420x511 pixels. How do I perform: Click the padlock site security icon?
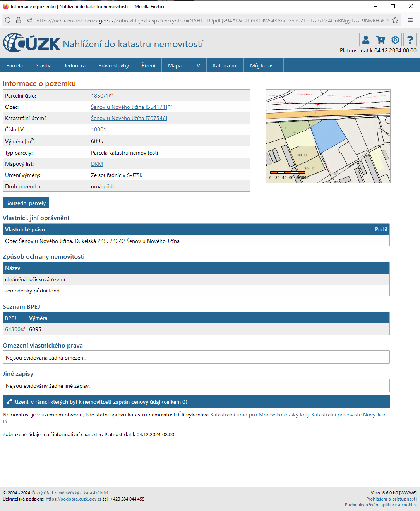[x=19, y=21]
